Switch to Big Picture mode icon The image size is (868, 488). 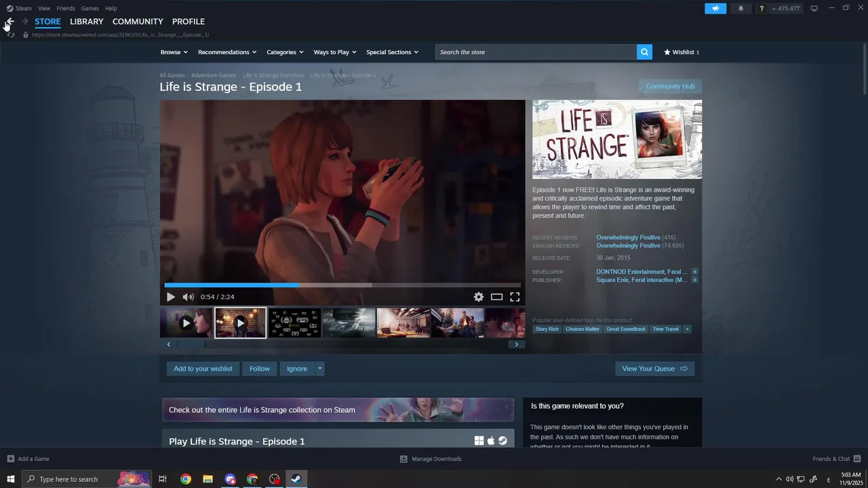coord(814,8)
